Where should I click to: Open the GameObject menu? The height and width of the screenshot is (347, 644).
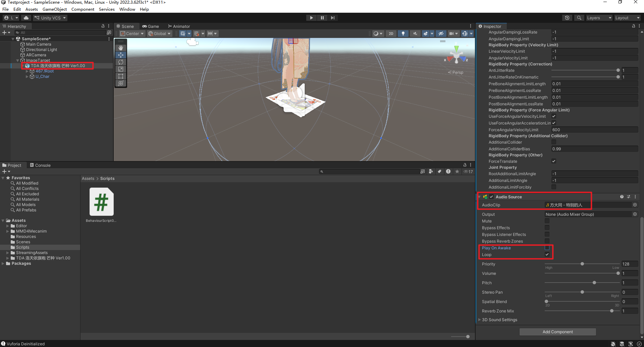(55, 9)
